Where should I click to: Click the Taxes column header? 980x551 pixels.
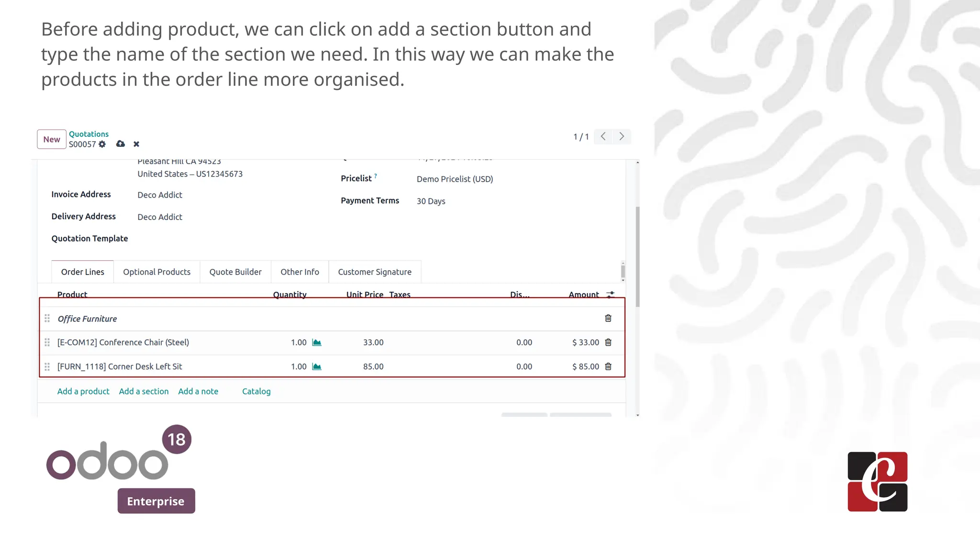click(400, 294)
